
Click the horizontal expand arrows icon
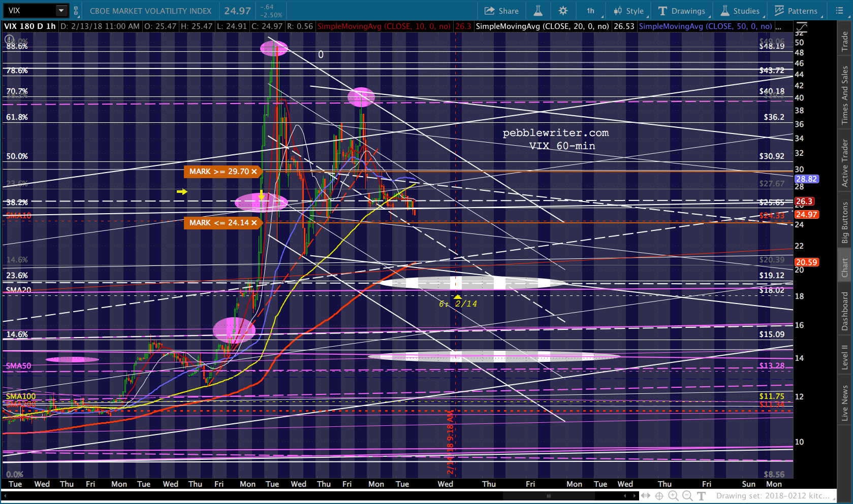click(x=645, y=496)
